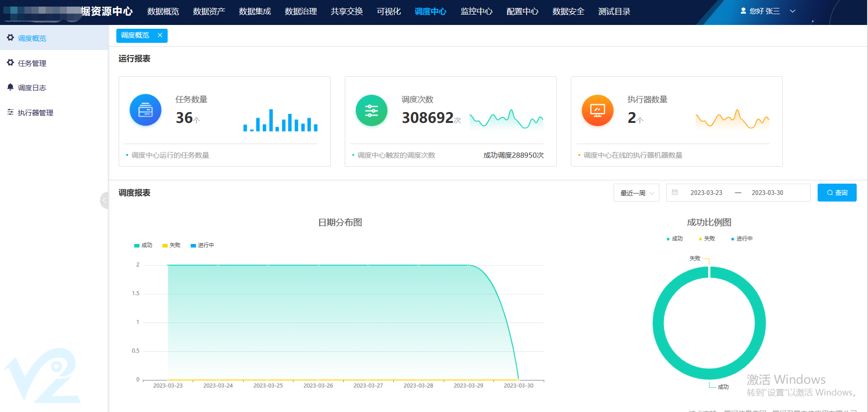This screenshot has height=412, width=868.
Task: Click the 执行器管理 sliders icon
Action: point(10,112)
